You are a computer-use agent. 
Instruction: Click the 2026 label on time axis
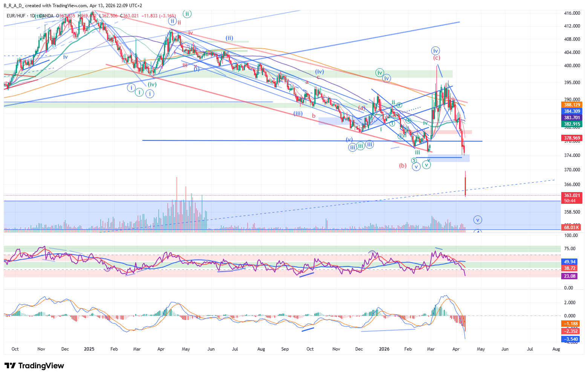pyautogui.click(x=384, y=349)
